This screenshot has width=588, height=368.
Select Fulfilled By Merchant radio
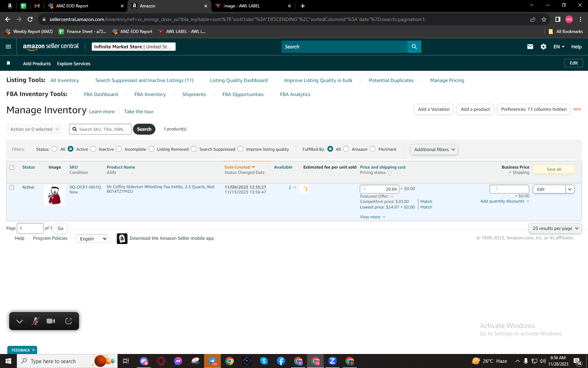[372, 149]
